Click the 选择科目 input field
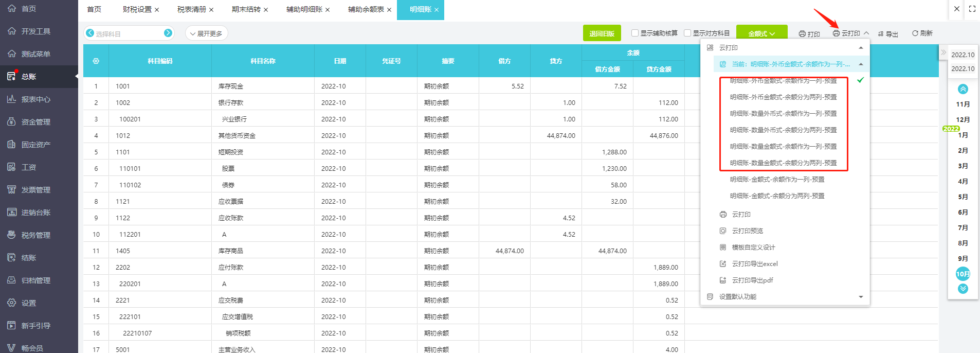Screen dimensions: 980x353 (x=129, y=33)
